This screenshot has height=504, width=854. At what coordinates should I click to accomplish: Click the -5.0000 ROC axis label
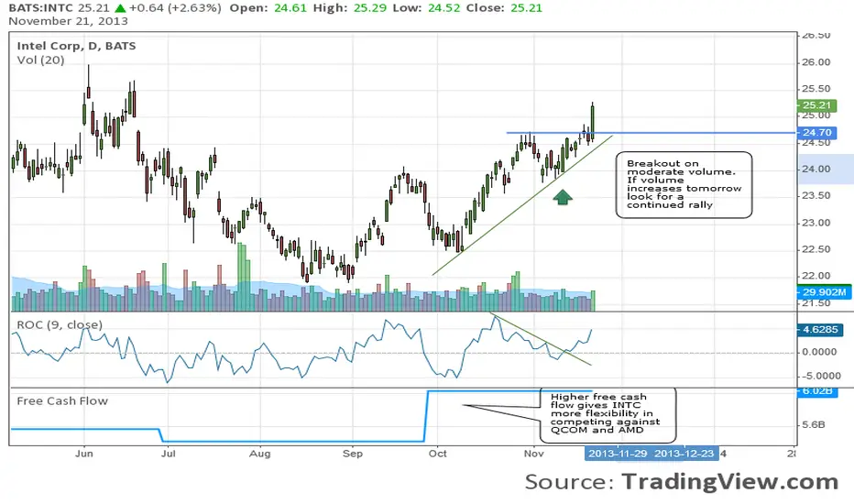821,376
